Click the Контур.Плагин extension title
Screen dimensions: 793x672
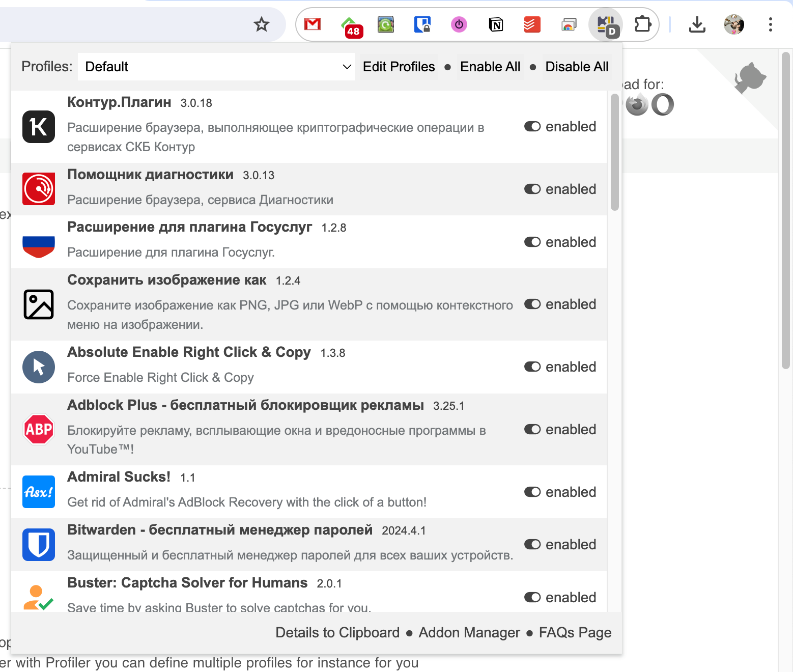[x=119, y=102]
